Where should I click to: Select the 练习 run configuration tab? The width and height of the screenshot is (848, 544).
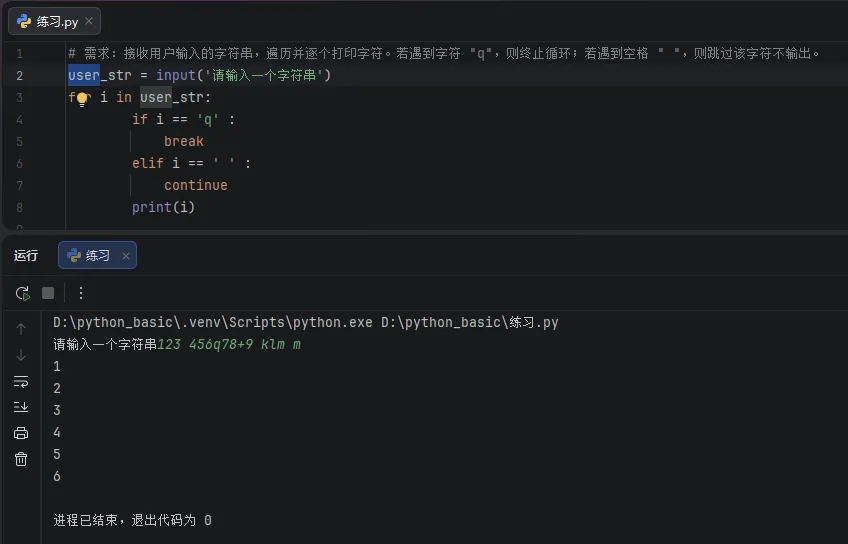point(96,255)
